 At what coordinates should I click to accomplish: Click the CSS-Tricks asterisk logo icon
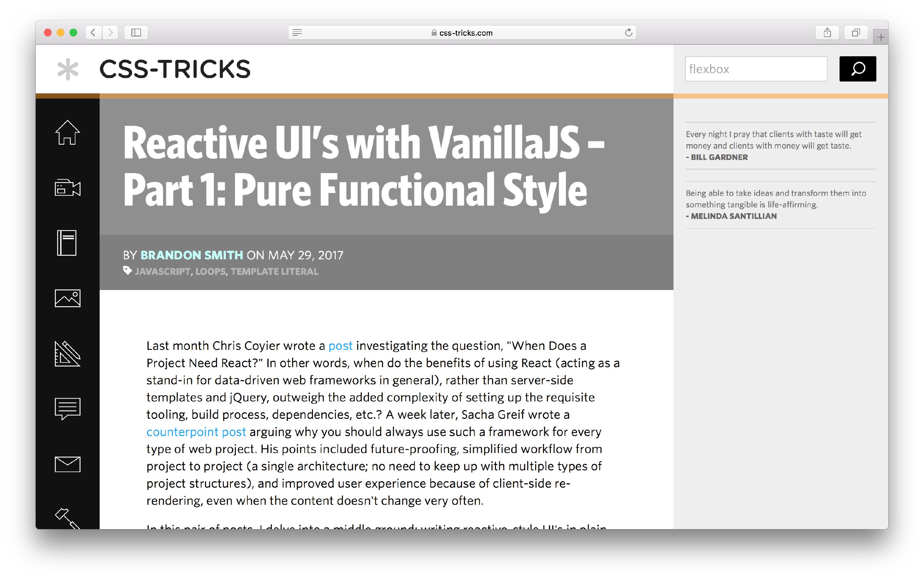67,69
